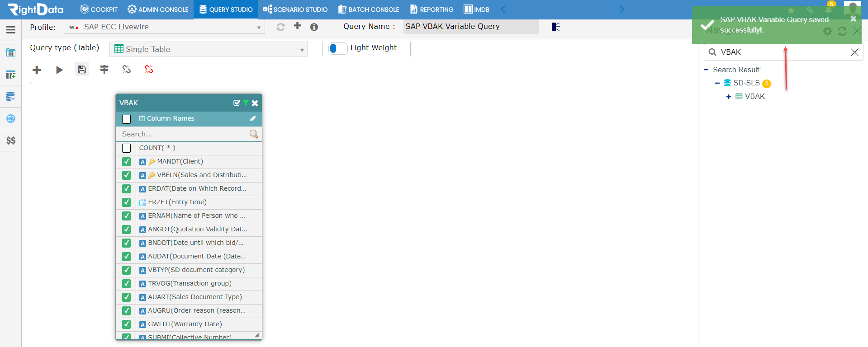
Task: Open the Batch Console tab
Action: point(369,9)
